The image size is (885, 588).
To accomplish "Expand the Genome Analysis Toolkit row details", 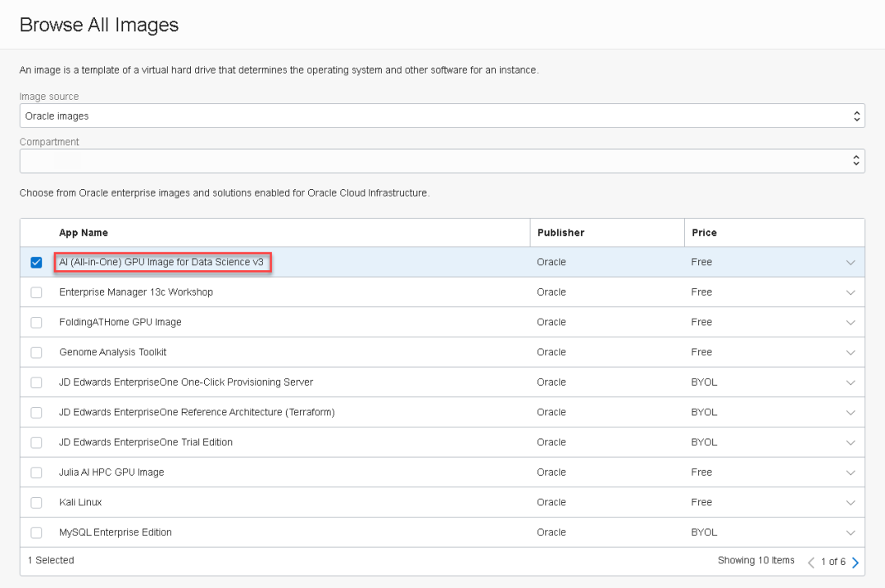I will tap(850, 353).
